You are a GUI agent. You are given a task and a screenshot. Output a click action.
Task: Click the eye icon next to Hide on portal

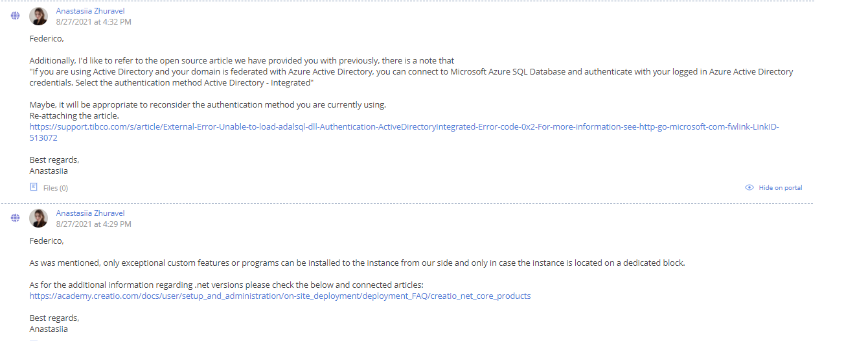point(749,187)
